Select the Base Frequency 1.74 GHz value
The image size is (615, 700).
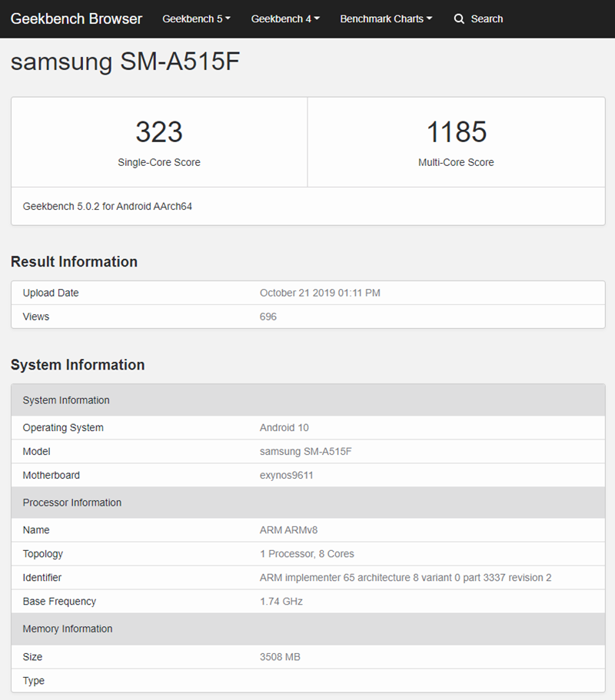pos(278,601)
